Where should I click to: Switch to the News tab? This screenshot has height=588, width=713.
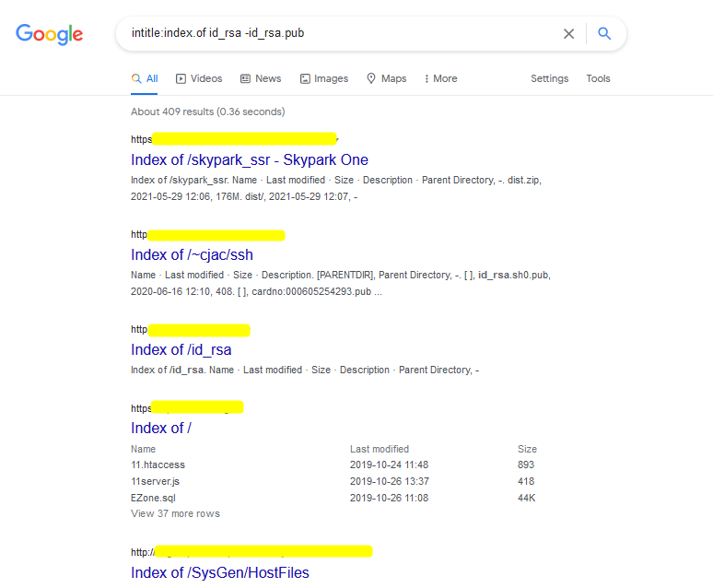pyautogui.click(x=261, y=78)
